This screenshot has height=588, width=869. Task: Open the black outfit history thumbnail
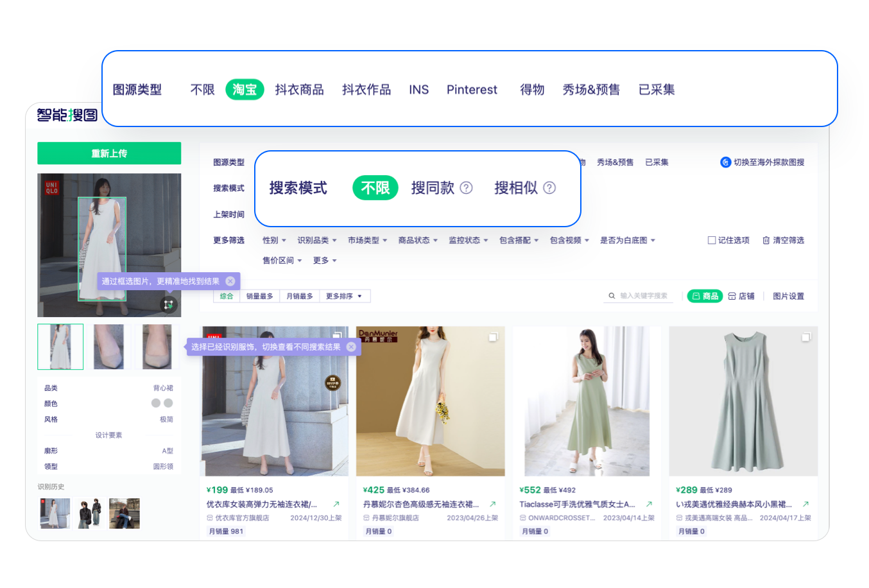(89, 513)
